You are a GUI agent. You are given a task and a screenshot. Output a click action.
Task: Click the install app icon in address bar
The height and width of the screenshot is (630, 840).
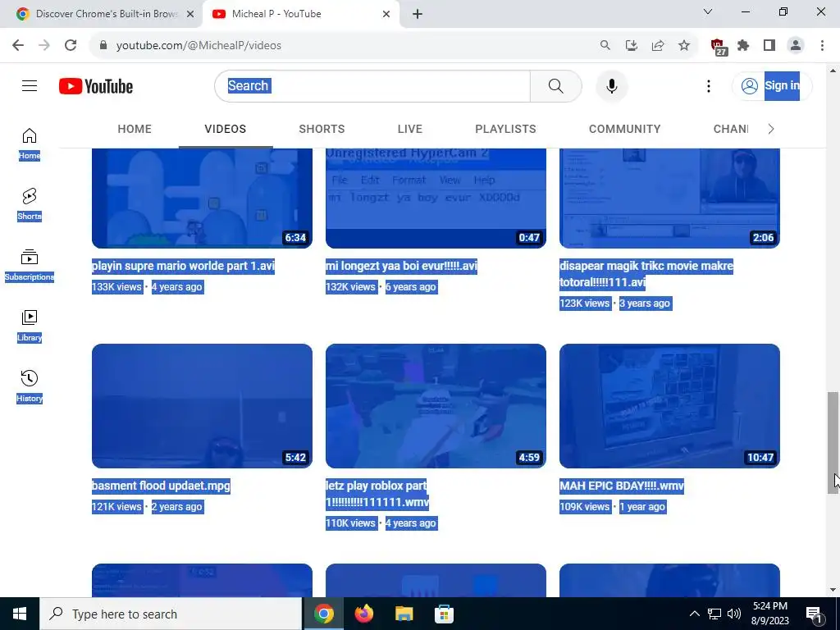tap(631, 45)
